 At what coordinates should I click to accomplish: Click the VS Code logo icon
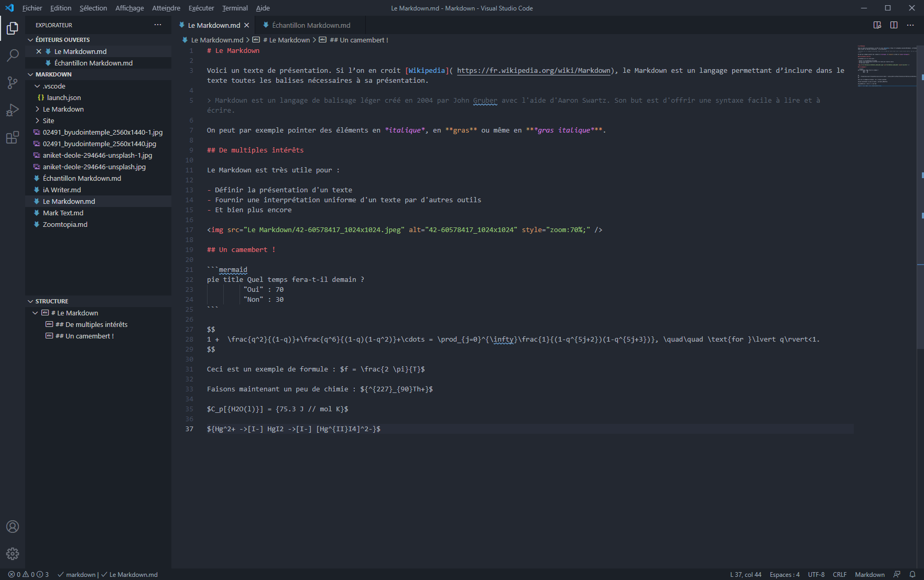(x=9, y=8)
